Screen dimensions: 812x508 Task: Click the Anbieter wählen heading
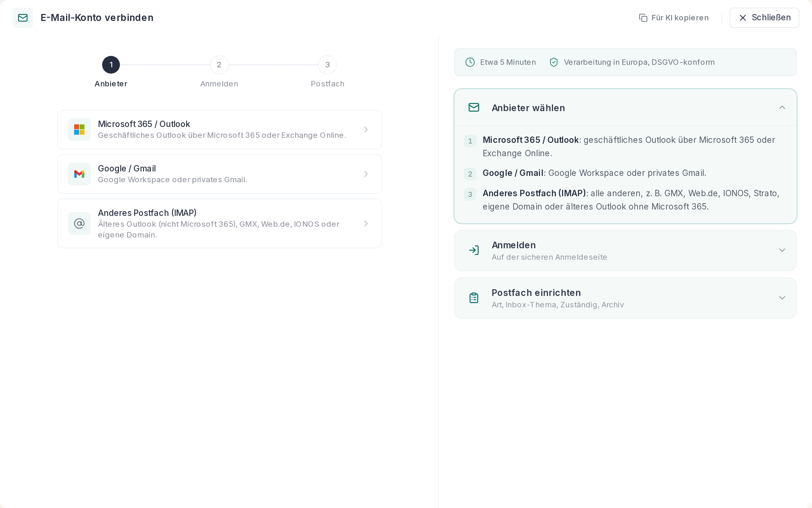[528, 108]
